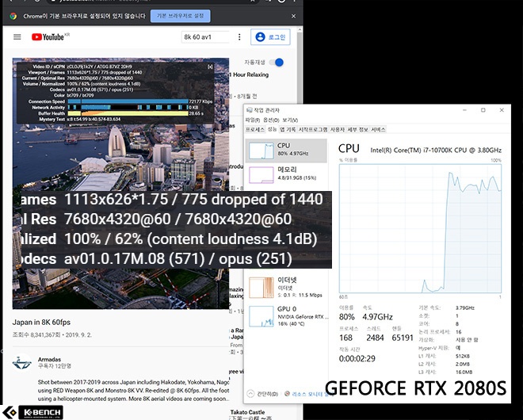
Task: Select the 이더넷 item in the performance sidebar
Action: (x=286, y=288)
